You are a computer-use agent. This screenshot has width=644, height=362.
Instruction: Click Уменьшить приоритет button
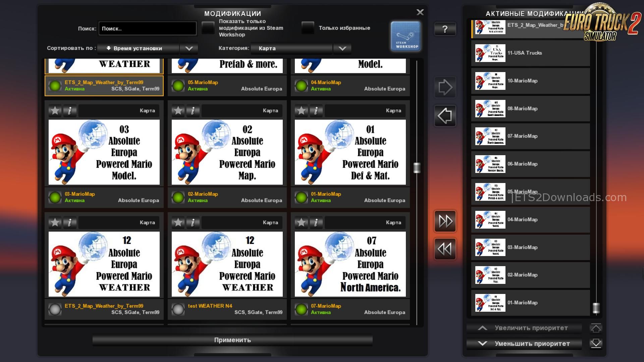pos(524,344)
